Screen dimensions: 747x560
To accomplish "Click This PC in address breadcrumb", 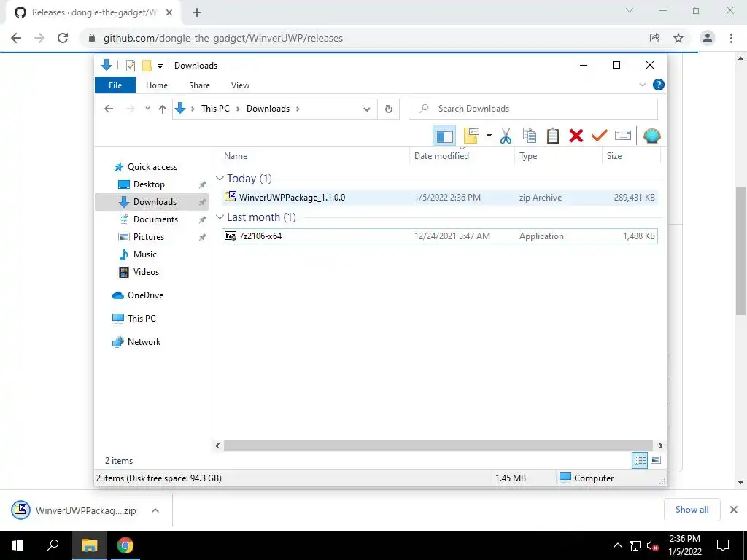I will tap(215, 109).
